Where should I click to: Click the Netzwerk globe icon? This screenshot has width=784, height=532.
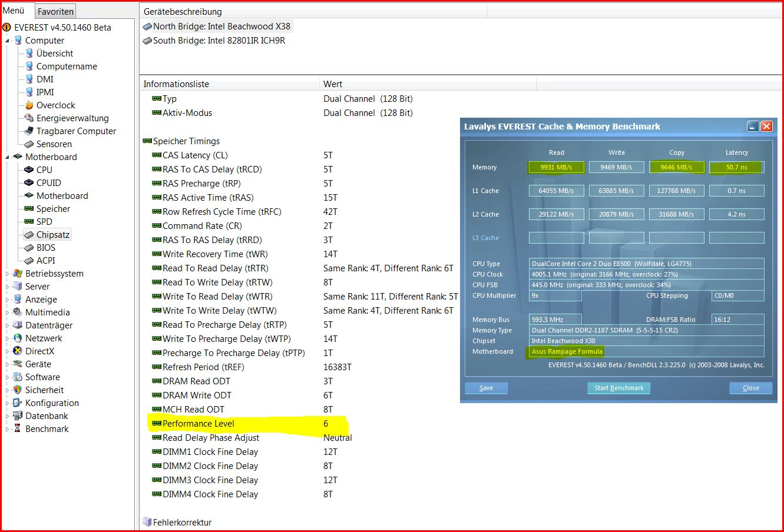click(x=18, y=338)
